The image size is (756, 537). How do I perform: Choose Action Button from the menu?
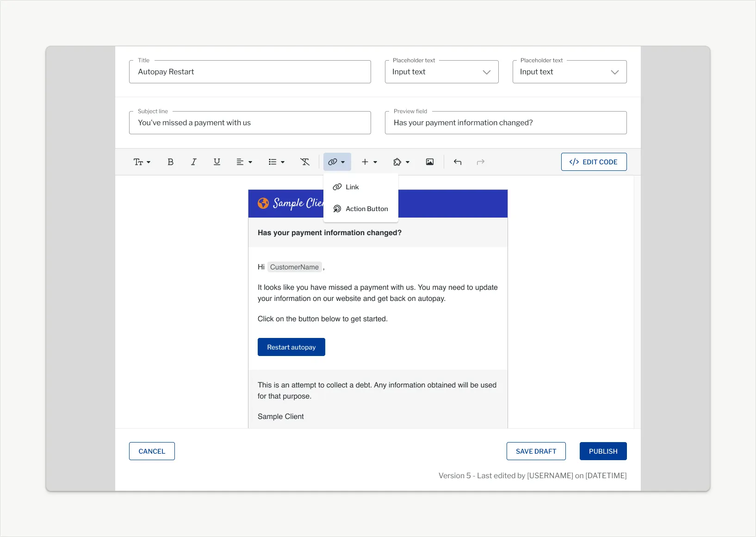[x=361, y=209]
